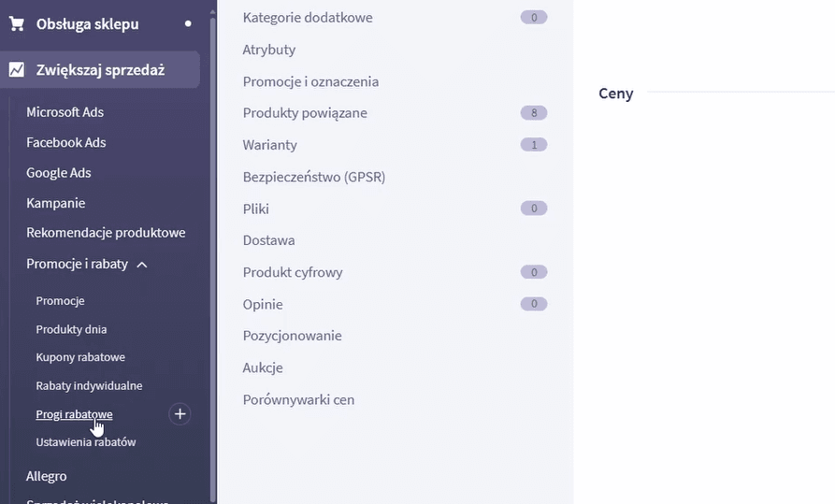
Task: Click the plus icon next to Progi rabatowe
Action: tap(180, 414)
